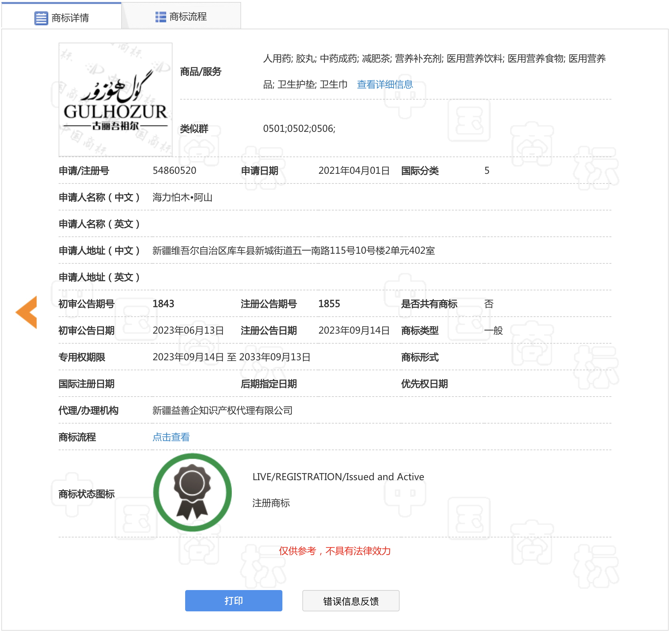Screen dimensions: 672x634
Task: Open the 商标流程 tab
Action: pyautogui.click(x=181, y=16)
